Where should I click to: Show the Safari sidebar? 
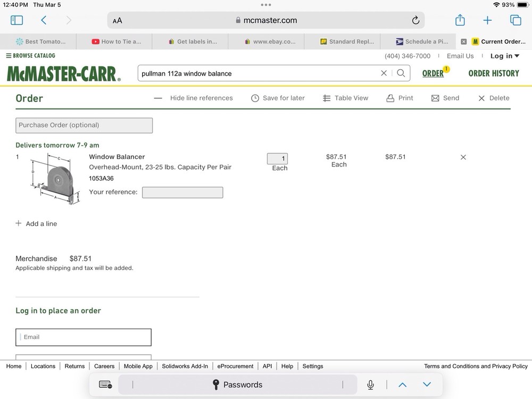17,21
